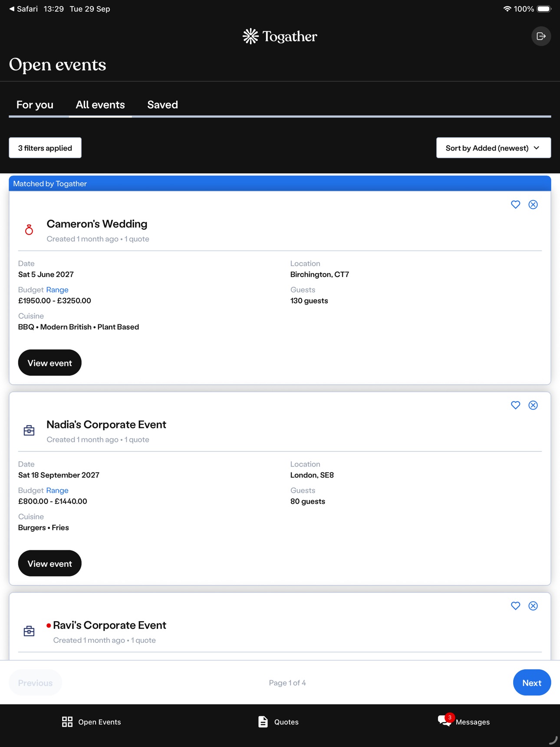
Task: Open the Cameron's Wedding title
Action: pos(97,224)
